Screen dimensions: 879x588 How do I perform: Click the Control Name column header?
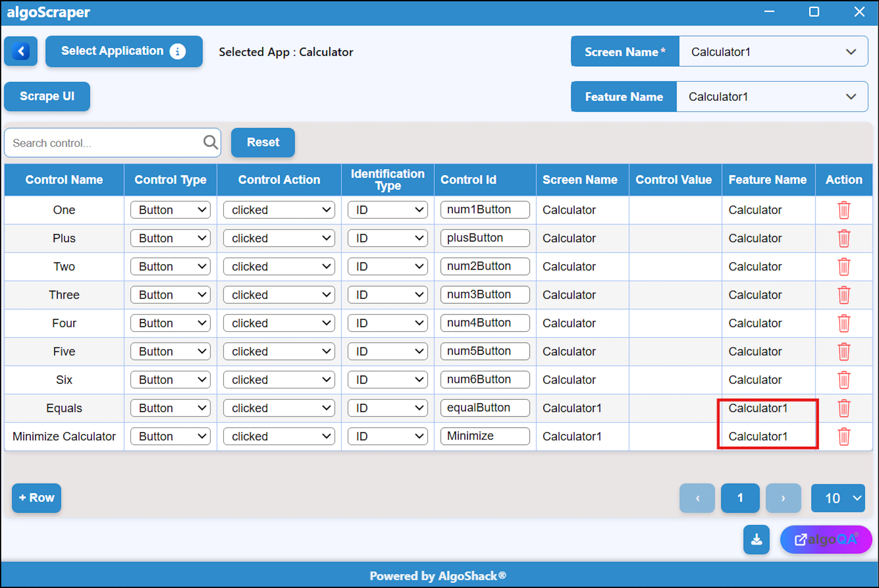point(64,180)
